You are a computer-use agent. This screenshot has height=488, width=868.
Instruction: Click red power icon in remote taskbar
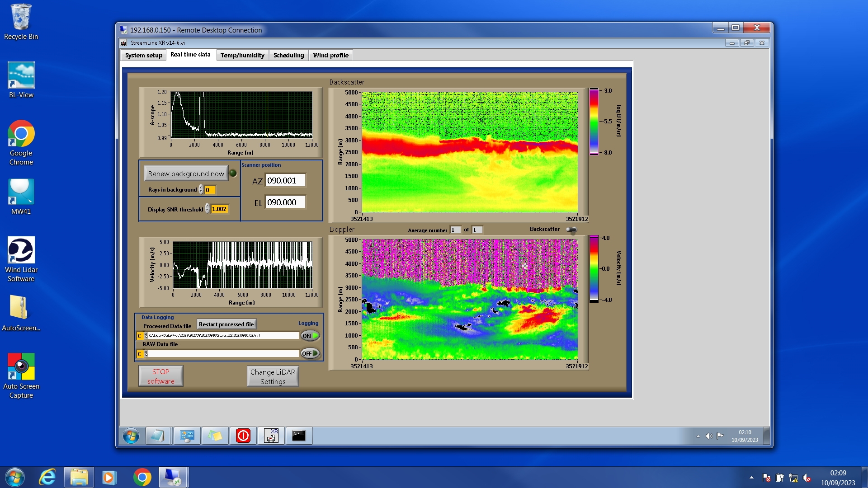point(243,436)
